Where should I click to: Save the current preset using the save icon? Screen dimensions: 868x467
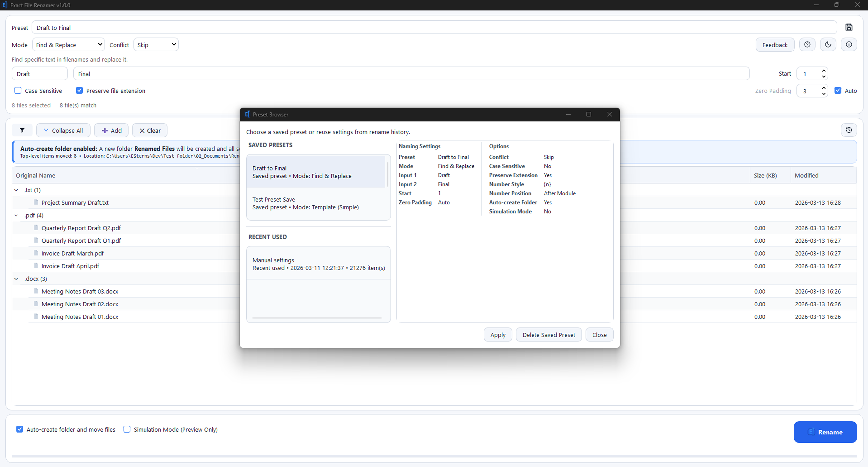pyautogui.click(x=849, y=27)
